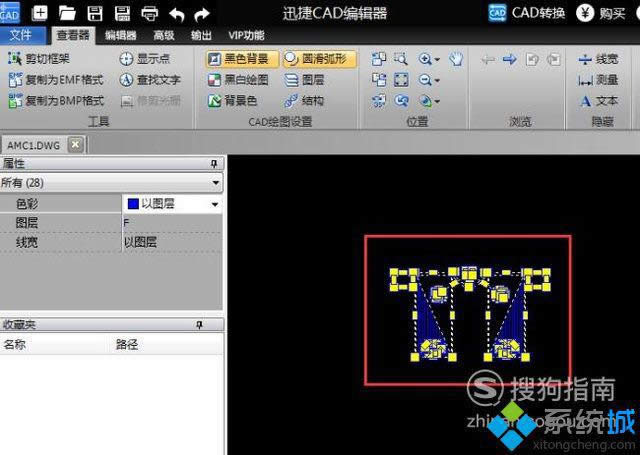Toggle 黑白绘图 mode

[x=238, y=80]
